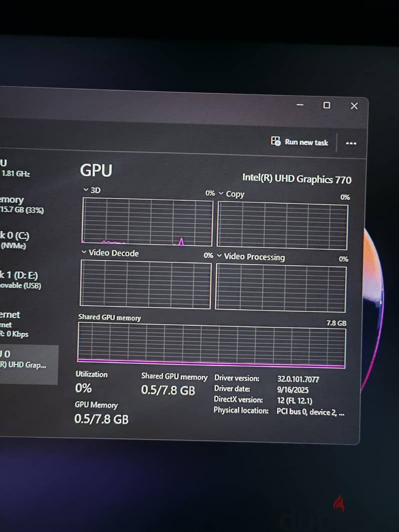This screenshot has width=399, height=532.
Task: Click the Run new task button
Action: coord(300,142)
